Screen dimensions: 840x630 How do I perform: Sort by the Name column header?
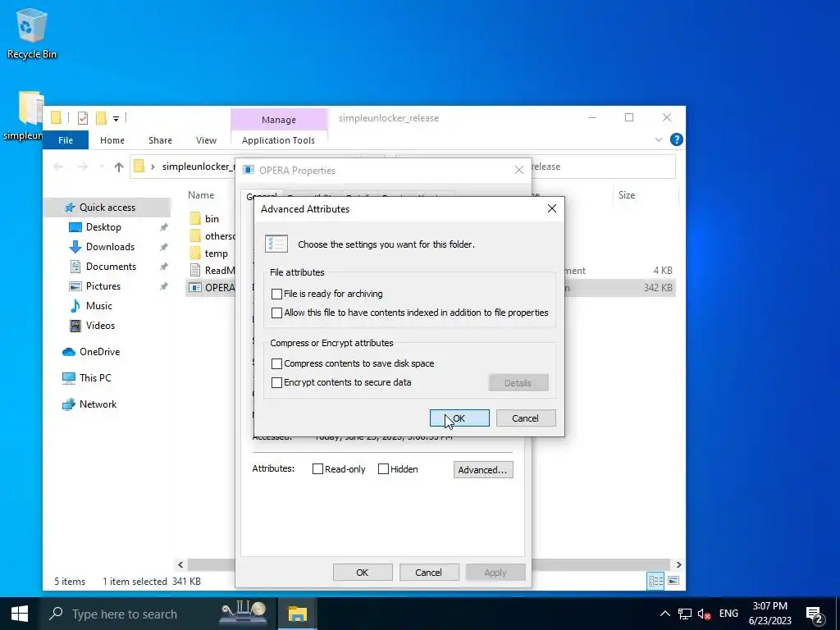tap(201, 195)
